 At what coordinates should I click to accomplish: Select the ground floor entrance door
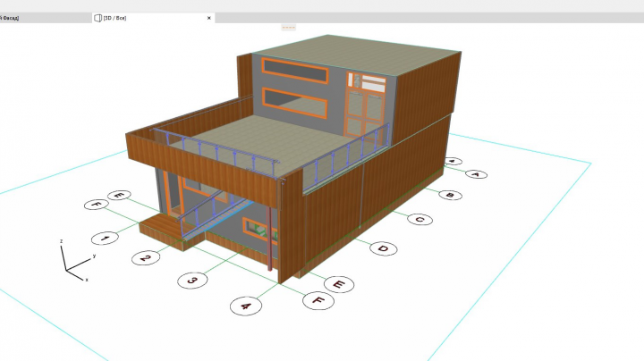pyautogui.click(x=174, y=194)
